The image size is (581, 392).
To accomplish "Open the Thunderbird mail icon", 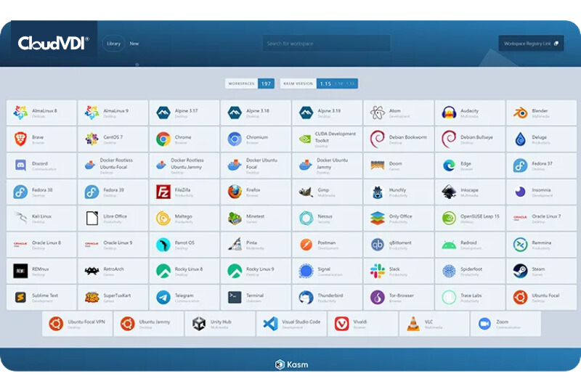I will point(306,298).
